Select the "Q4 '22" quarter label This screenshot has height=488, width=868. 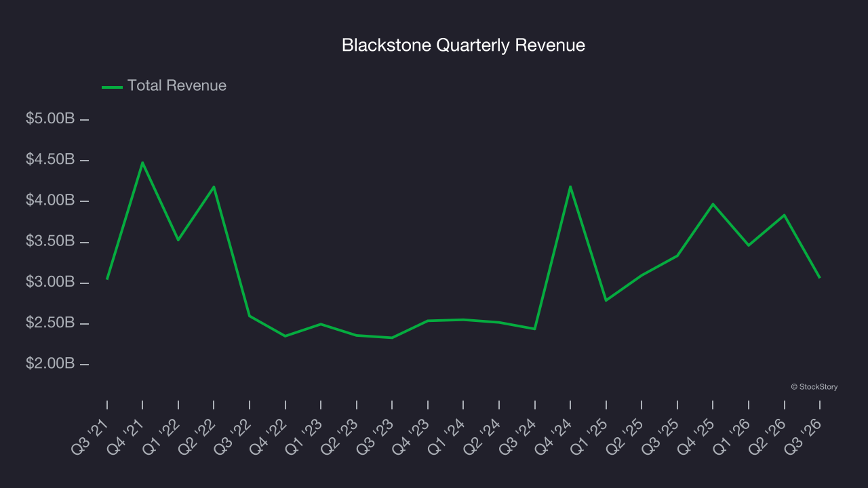click(x=269, y=436)
